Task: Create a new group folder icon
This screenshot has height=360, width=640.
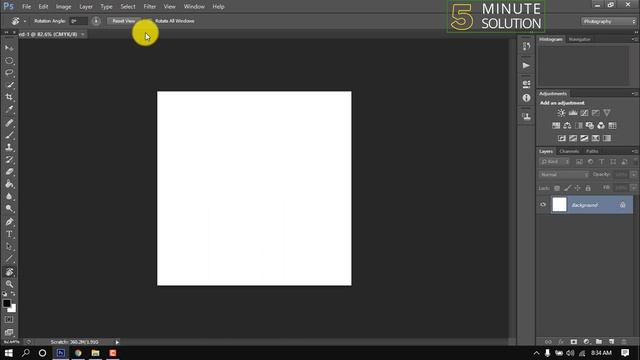Action: [x=599, y=342]
